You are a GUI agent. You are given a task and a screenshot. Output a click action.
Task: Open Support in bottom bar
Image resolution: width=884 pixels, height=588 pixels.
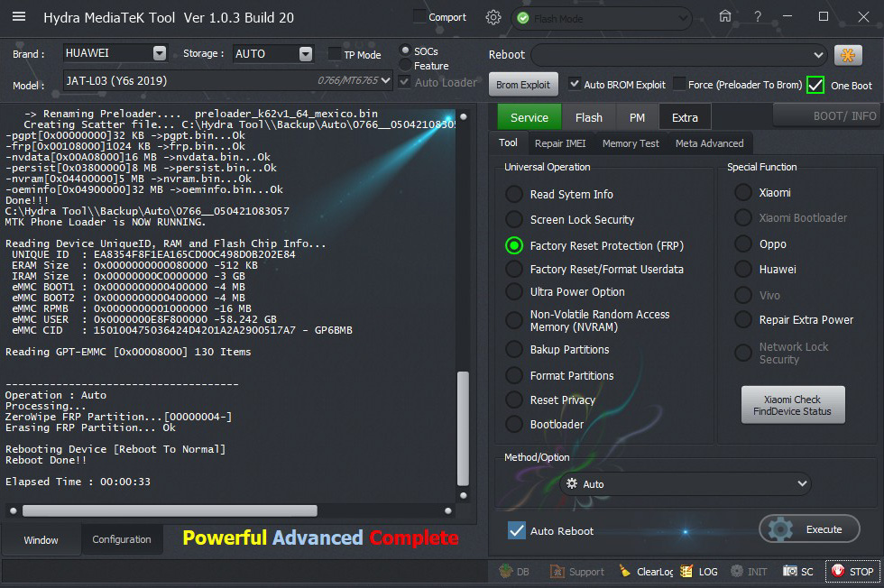click(577, 572)
